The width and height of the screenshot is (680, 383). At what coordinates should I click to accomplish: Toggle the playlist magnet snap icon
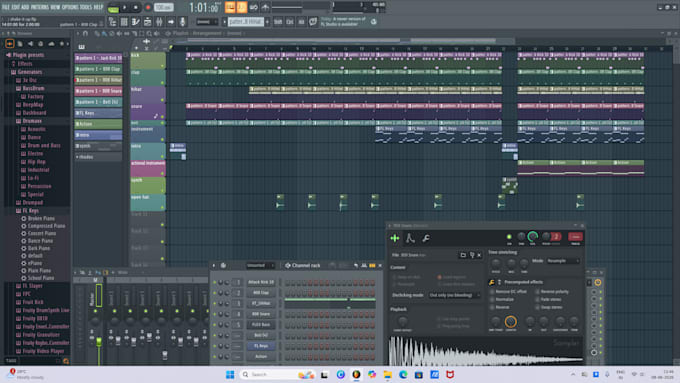[x=85, y=33]
